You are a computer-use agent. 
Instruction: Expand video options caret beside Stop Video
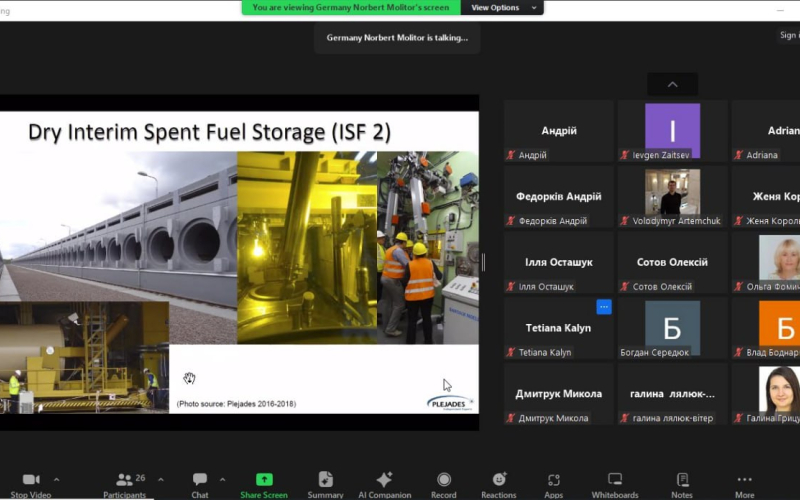tap(57, 480)
